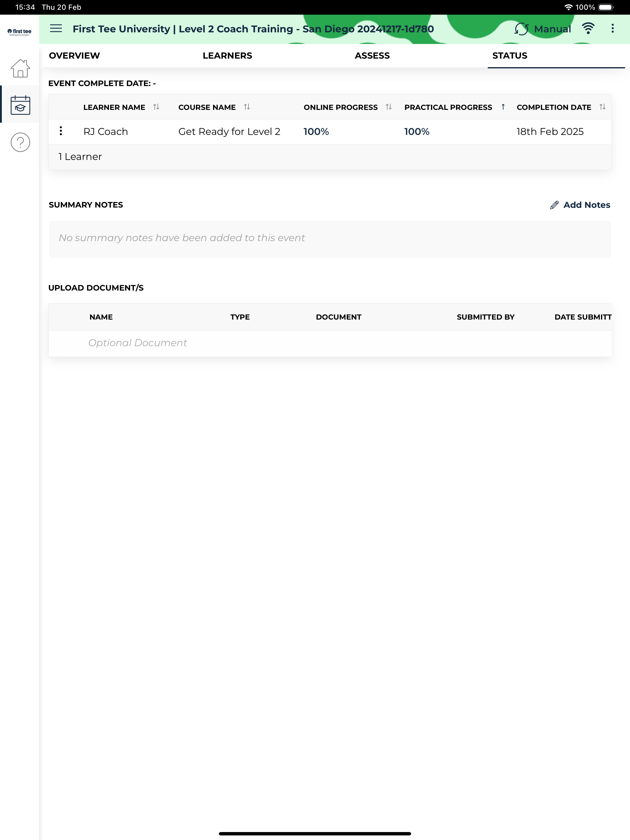Open RJ Coach row options menu
Image resolution: width=630 pixels, height=840 pixels.
(61, 131)
